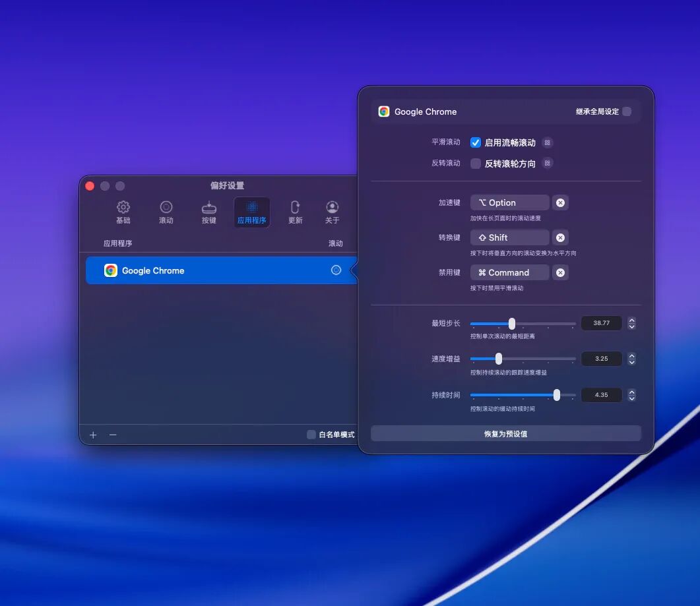Image resolution: width=700 pixels, height=606 pixels.
Task: Open the 更新 tab
Action: 295,212
